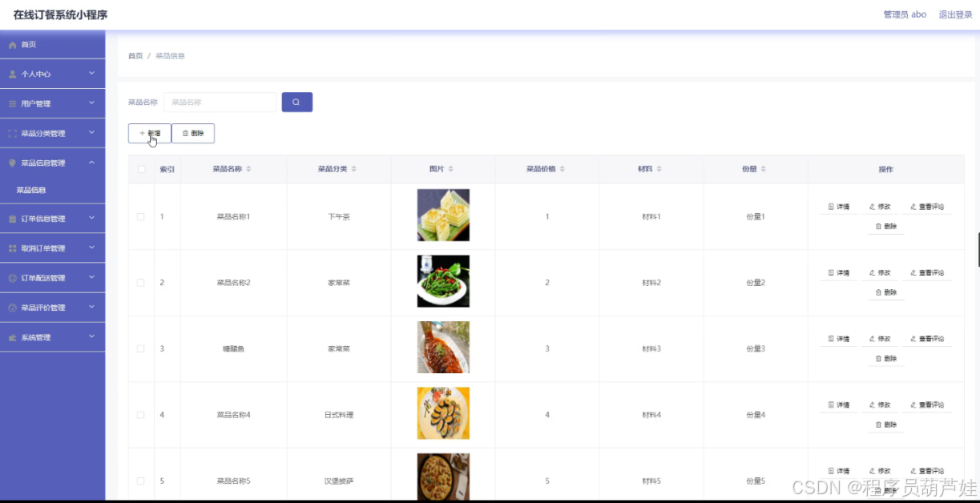Click the list icon beside 用户管理

tap(12, 104)
